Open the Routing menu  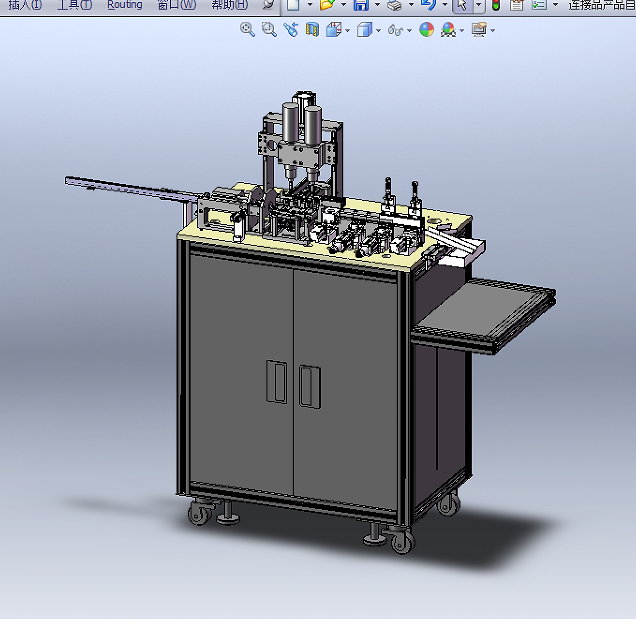point(125,5)
